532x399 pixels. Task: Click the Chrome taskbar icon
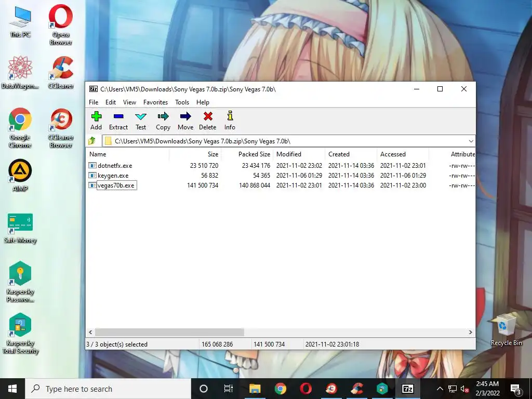(280, 389)
